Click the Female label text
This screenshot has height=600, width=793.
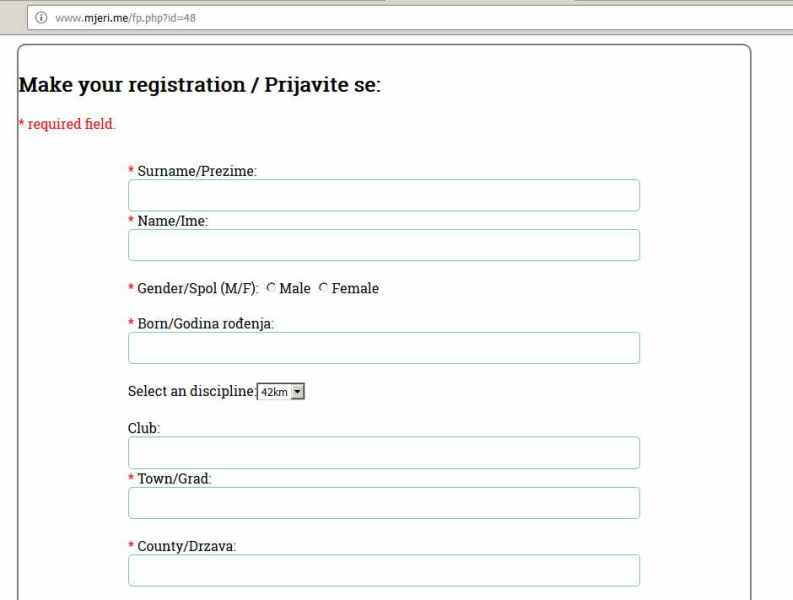point(355,288)
